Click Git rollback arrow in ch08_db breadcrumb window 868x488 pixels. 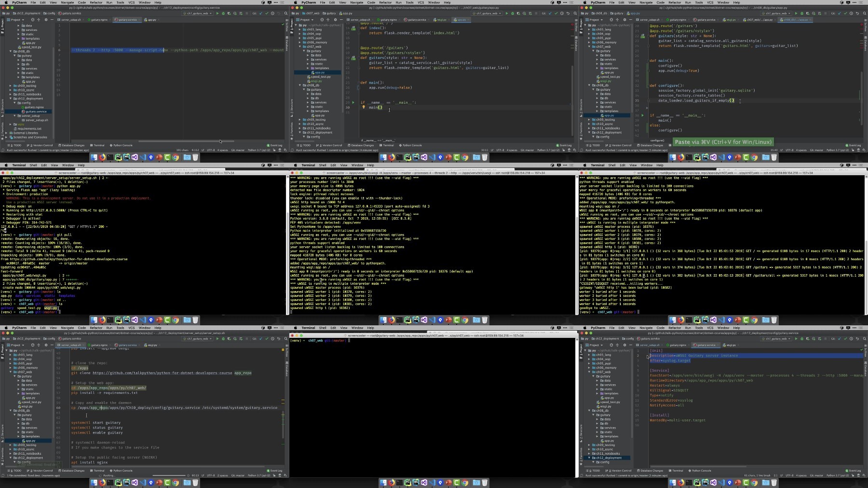[857, 14]
